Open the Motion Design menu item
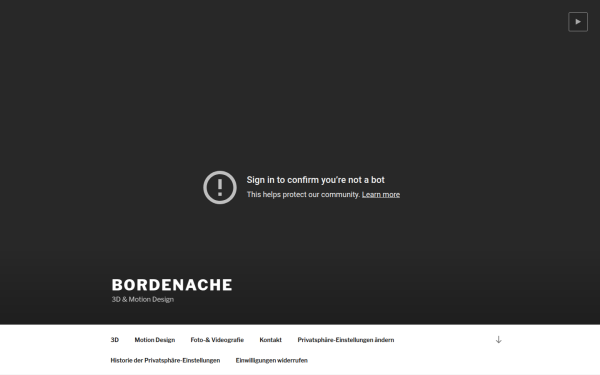600x375 pixels. (155, 340)
